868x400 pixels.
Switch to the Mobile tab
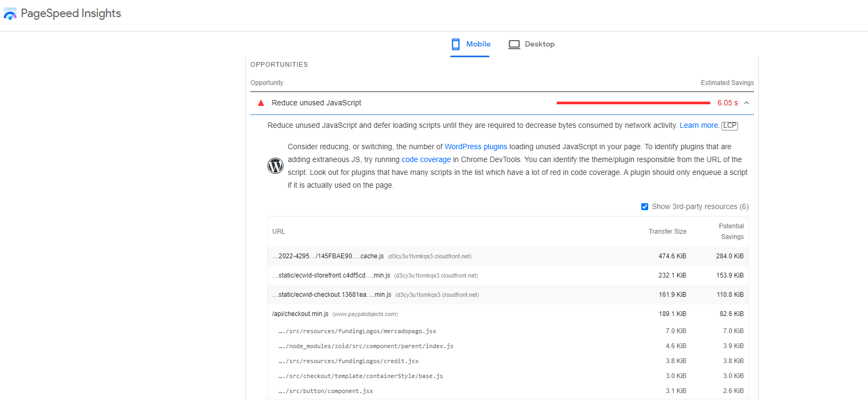(x=471, y=44)
